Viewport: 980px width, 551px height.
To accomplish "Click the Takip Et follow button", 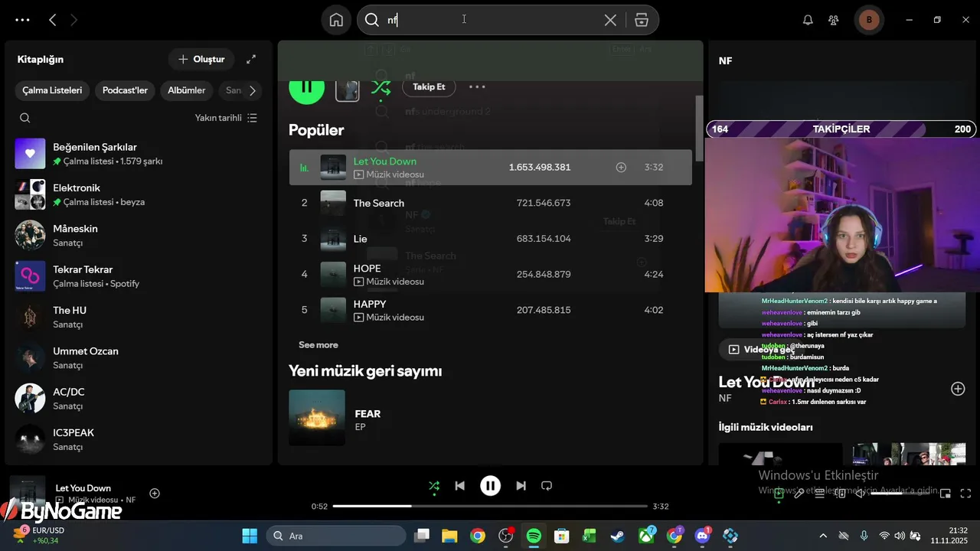I will pyautogui.click(x=429, y=86).
